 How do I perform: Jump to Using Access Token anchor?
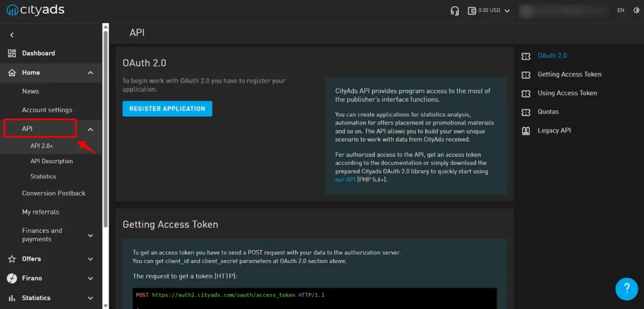(x=567, y=93)
